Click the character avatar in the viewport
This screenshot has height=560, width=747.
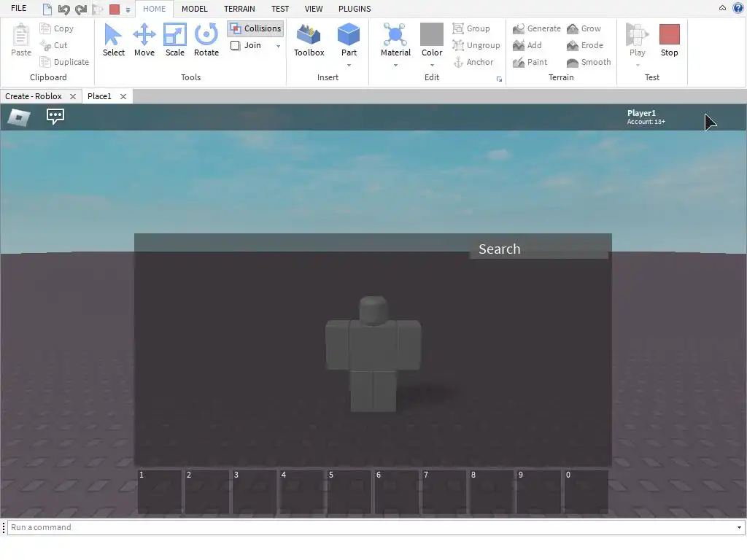point(373,354)
